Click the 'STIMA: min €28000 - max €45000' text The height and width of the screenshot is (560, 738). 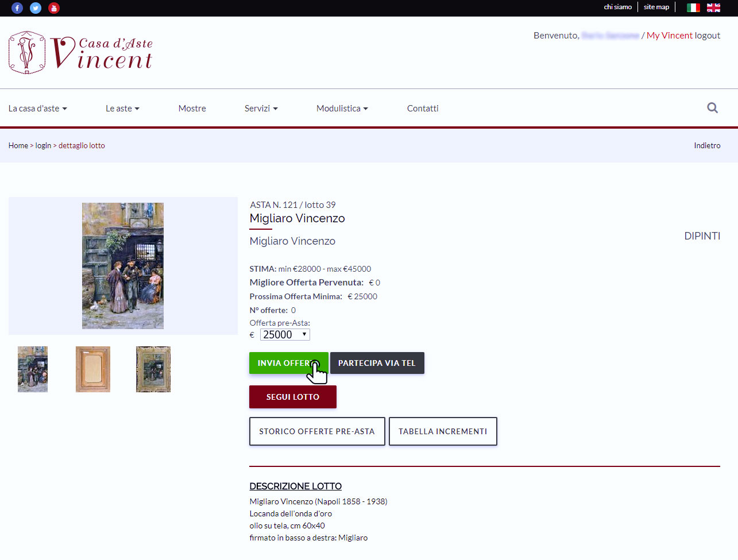click(x=310, y=269)
